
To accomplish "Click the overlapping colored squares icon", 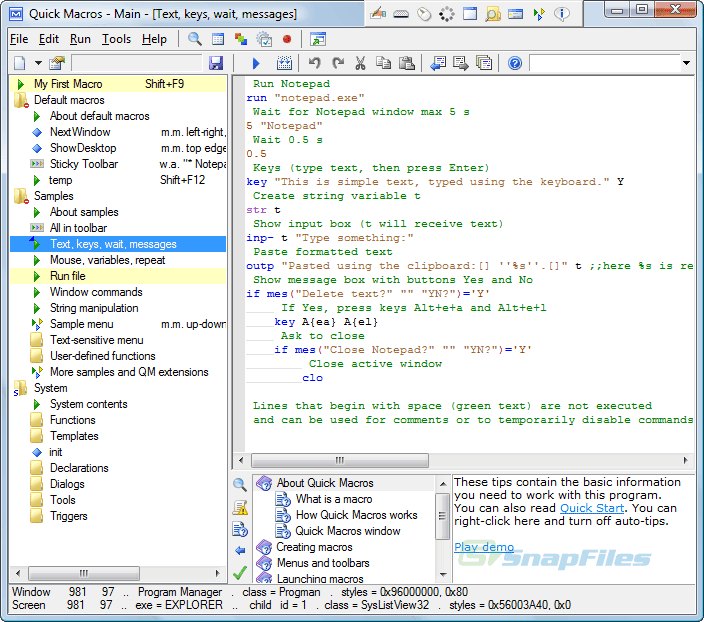I will click(x=241, y=40).
